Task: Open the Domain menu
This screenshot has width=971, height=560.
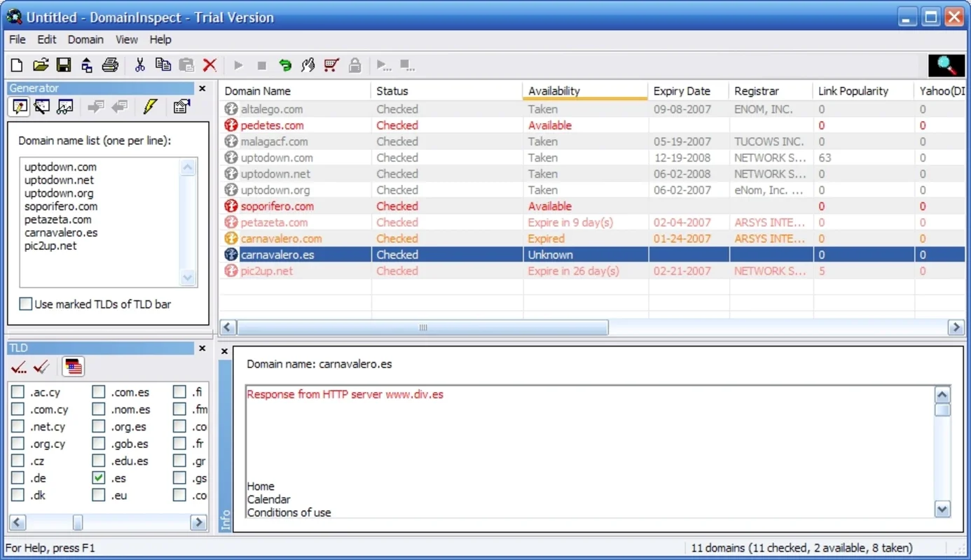Action: [85, 40]
